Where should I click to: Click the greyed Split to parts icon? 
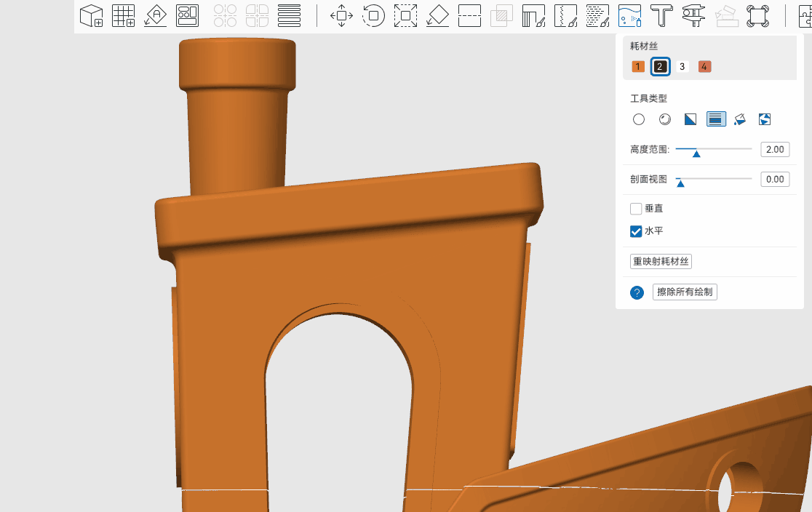point(258,15)
